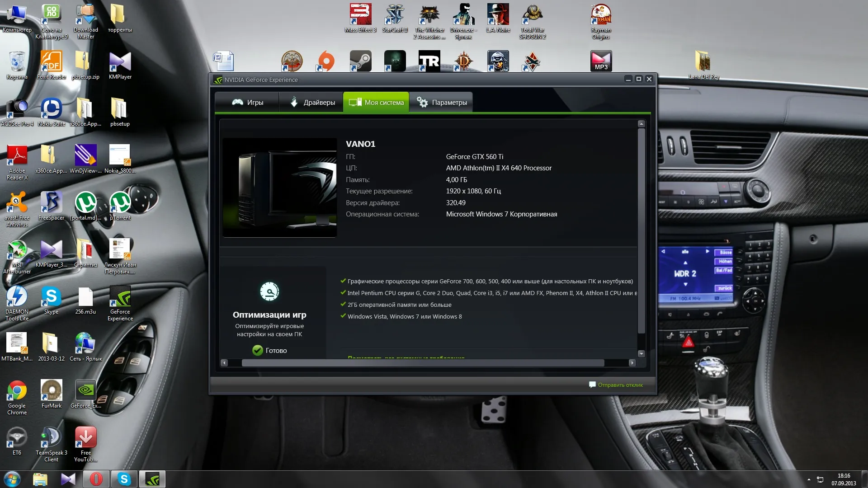Open the Steam desktop icon
Screen dimensions: 868x488
(x=361, y=61)
